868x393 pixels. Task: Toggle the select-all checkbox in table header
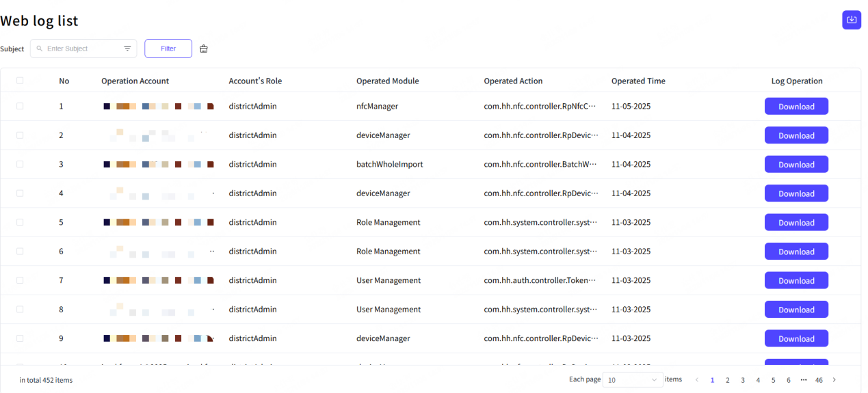(x=20, y=81)
